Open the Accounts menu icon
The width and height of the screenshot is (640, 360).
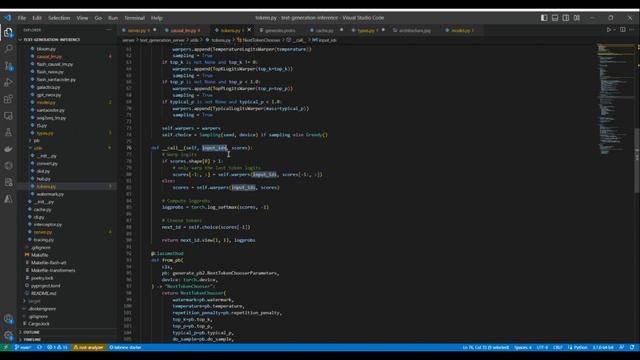tap(8, 318)
